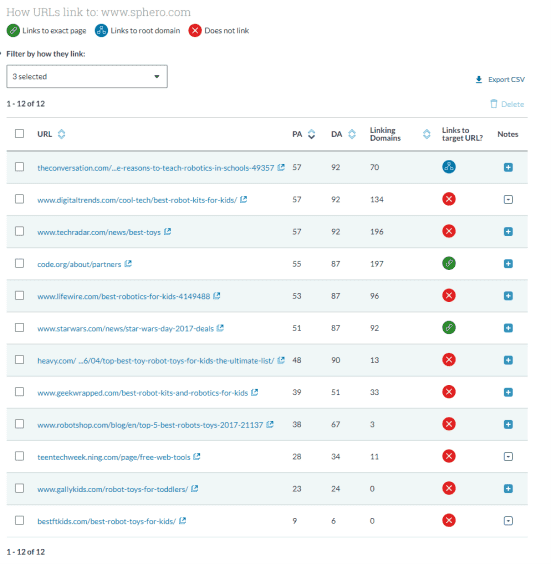Click Linking Domains value 197 in code.org row
This screenshot has height=564, width=551.
[x=377, y=264]
